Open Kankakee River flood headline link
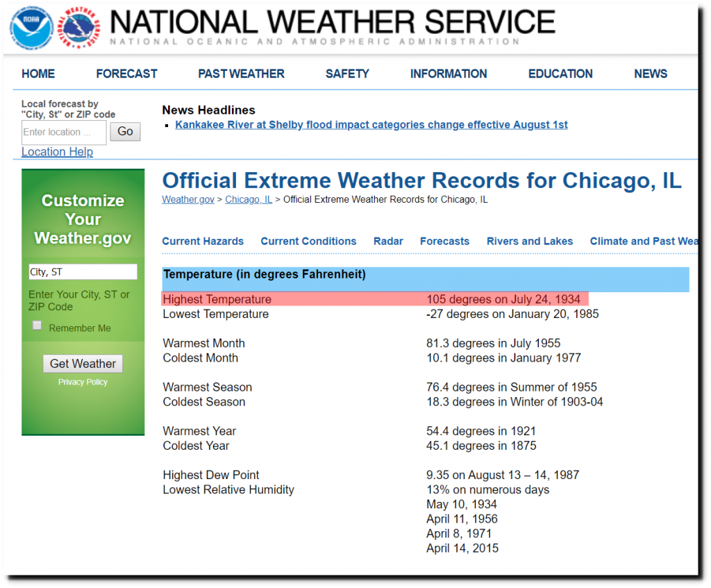The image size is (711, 588). tap(371, 125)
